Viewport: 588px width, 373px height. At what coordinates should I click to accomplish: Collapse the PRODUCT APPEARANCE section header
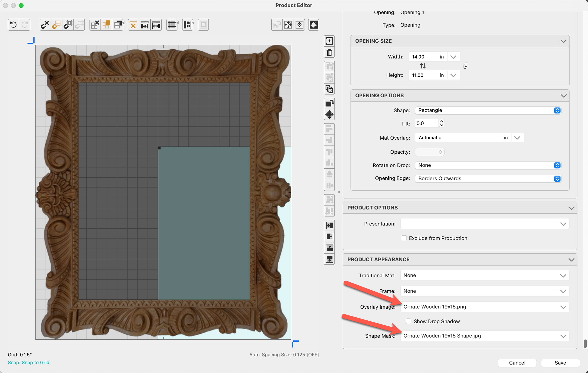(x=571, y=259)
